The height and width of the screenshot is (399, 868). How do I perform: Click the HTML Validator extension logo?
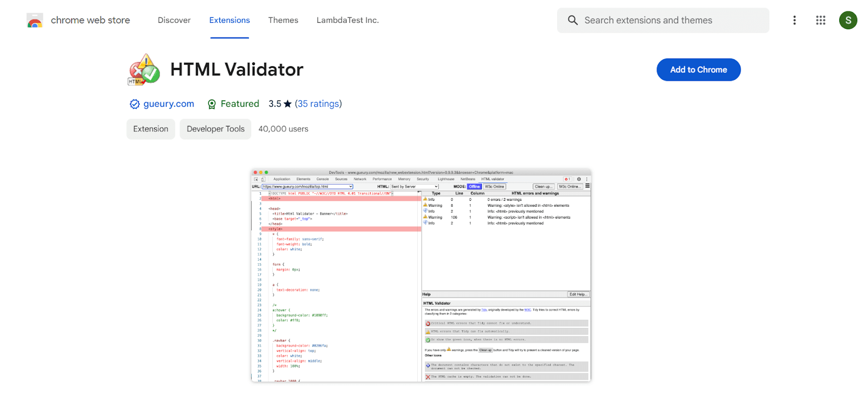(144, 69)
